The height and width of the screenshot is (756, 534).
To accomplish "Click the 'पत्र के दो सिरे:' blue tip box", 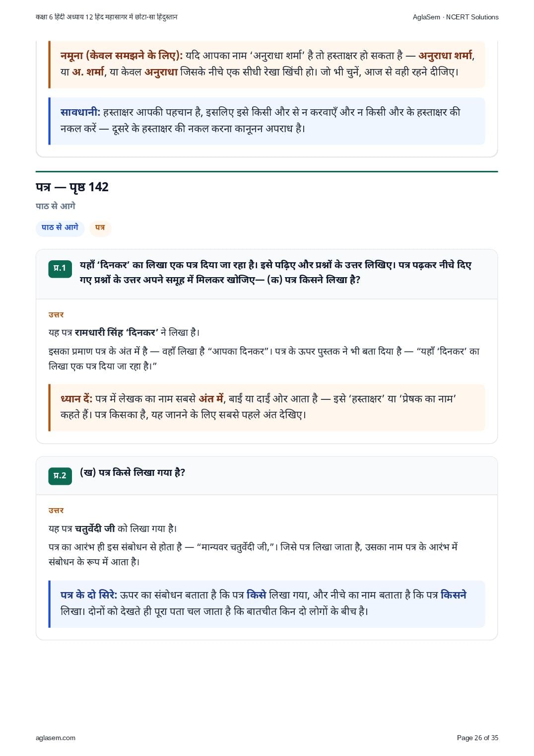I will point(267,604).
